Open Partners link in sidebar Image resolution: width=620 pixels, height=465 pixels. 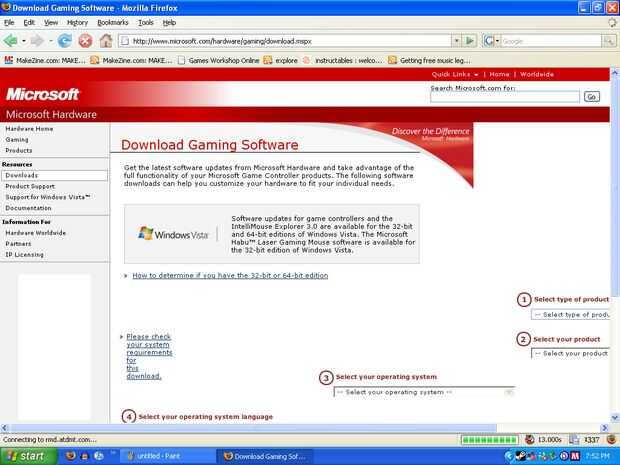(18, 244)
